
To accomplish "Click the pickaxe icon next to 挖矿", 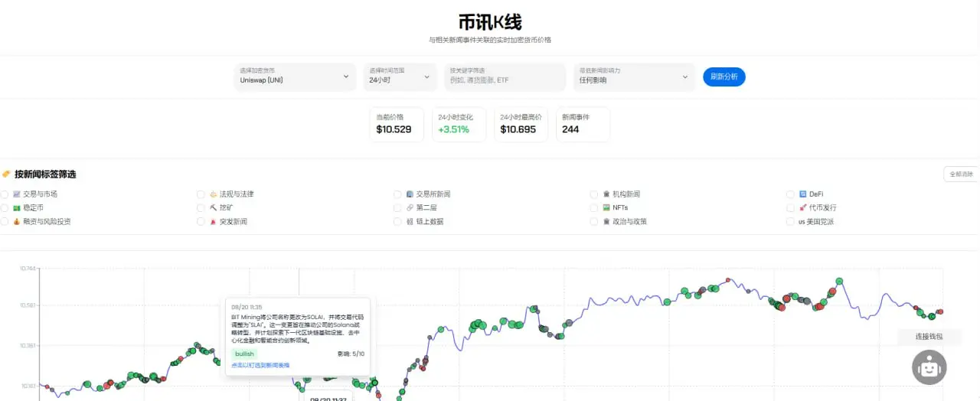I will pos(214,208).
